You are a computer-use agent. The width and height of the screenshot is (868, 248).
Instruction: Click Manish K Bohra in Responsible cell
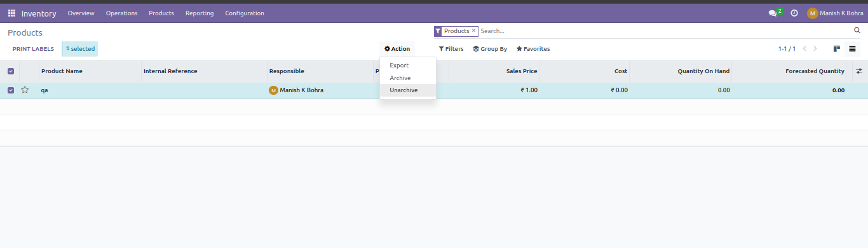click(x=302, y=90)
